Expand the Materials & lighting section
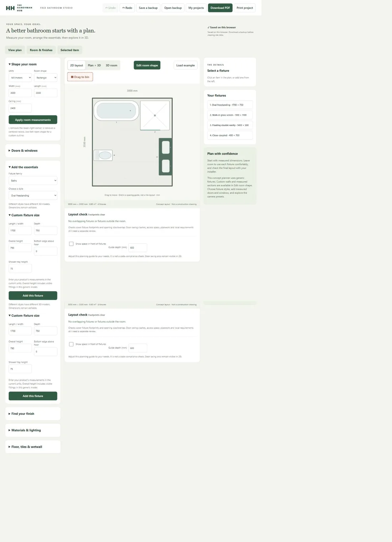 pyautogui.click(x=33, y=430)
